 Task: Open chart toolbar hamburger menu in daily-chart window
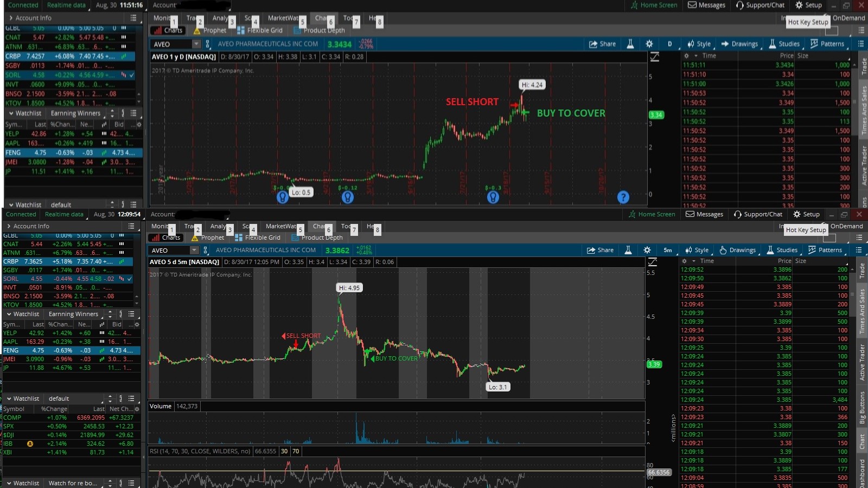coord(861,44)
